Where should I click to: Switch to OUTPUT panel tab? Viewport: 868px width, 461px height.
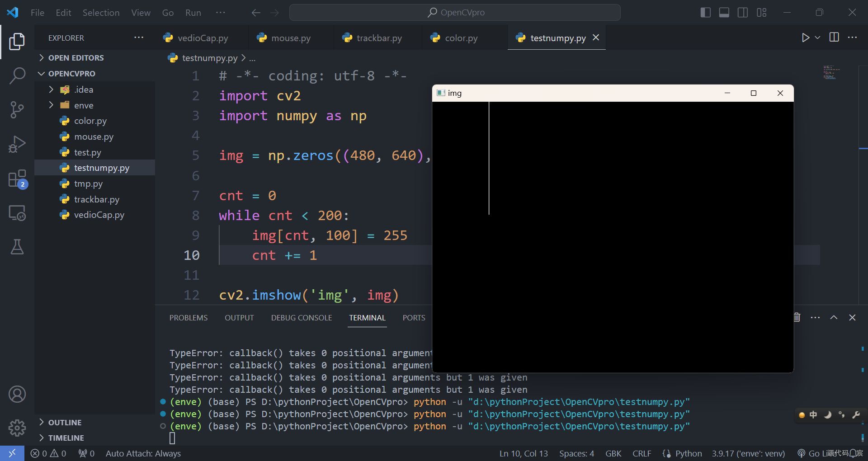[x=239, y=318]
